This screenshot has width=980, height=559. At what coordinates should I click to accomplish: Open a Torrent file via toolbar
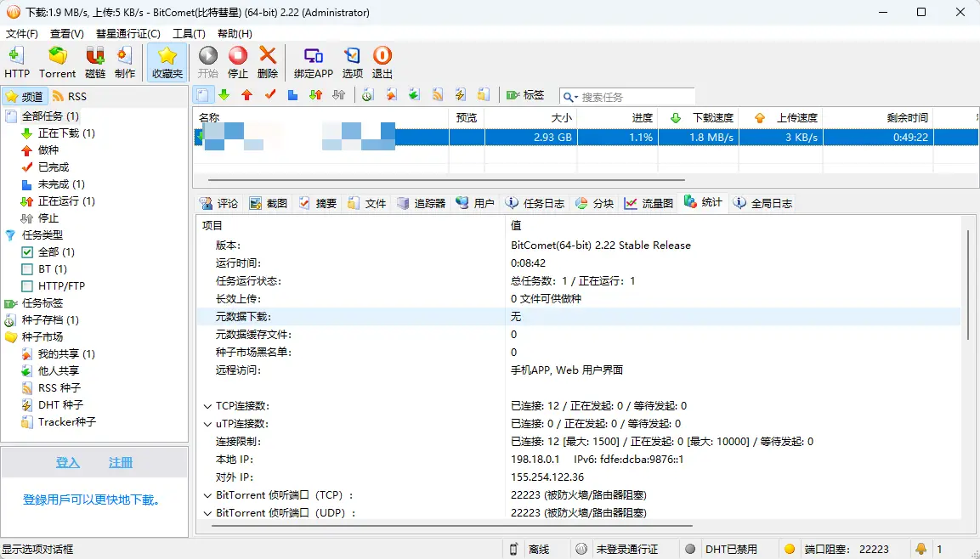pos(57,63)
